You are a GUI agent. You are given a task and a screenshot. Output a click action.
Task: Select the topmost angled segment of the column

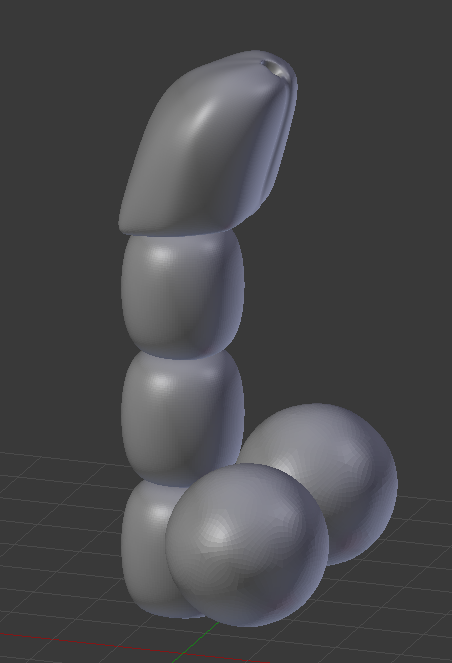point(208,143)
